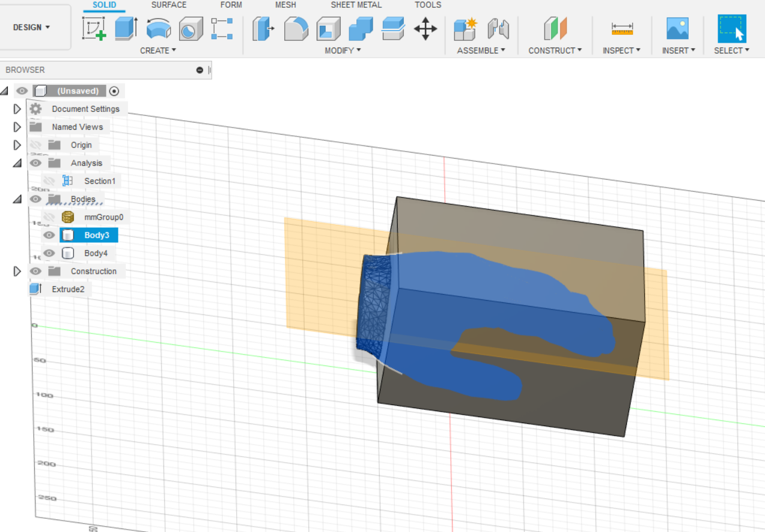The image size is (765, 532).
Task: Select the Analysis folder label
Action: point(87,163)
